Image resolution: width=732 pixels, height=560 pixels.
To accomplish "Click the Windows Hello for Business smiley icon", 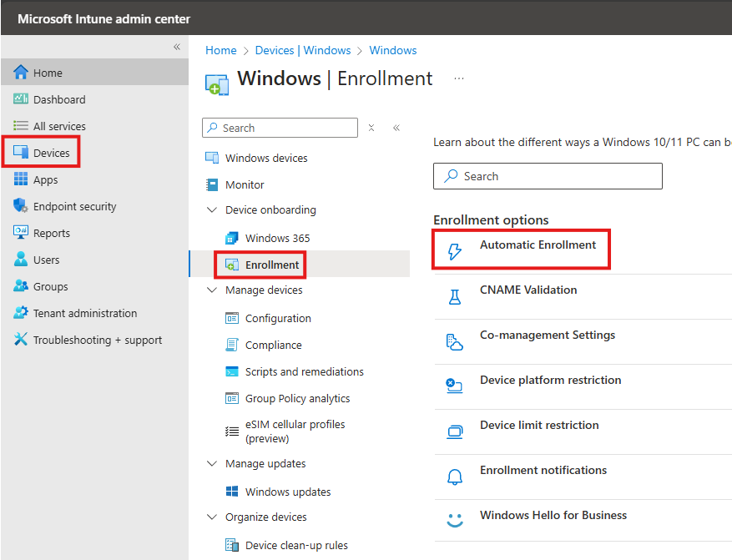I will pos(455,520).
